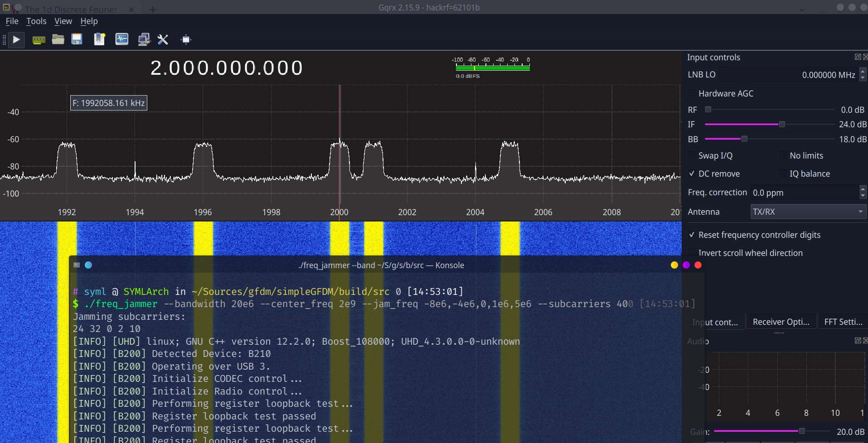Click the I/Q recording monitor icon

point(122,40)
